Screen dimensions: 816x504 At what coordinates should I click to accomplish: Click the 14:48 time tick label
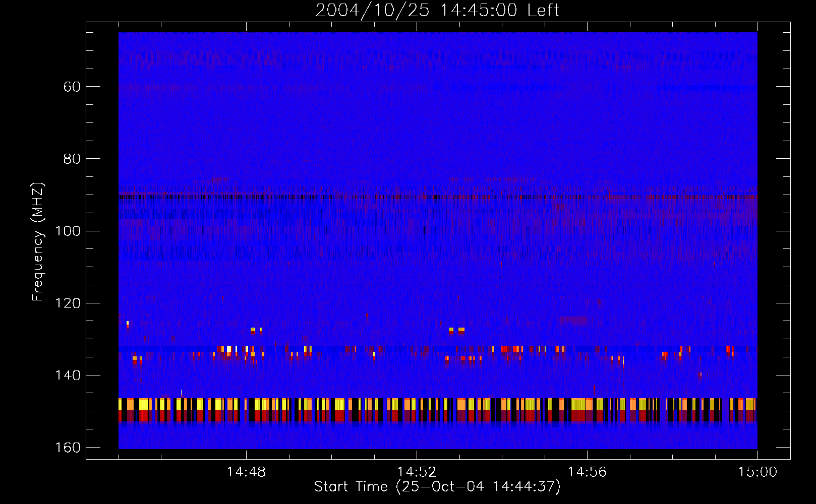coord(246,472)
